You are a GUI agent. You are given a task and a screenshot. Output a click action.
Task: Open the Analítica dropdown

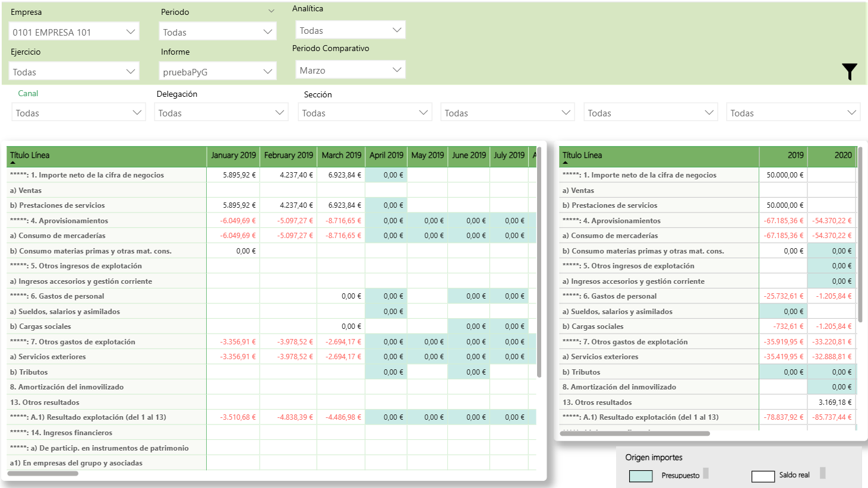pyautogui.click(x=350, y=30)
